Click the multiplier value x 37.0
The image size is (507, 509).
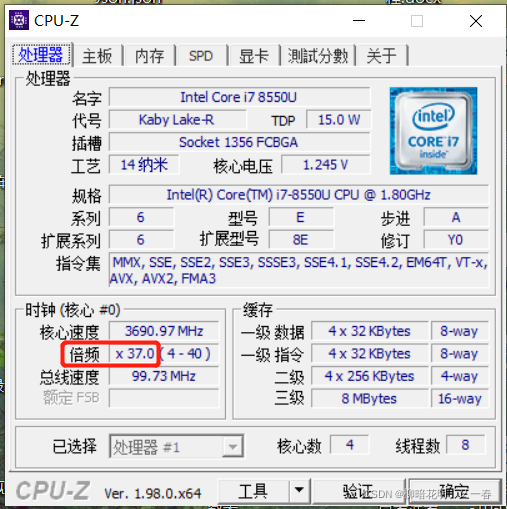click(134, 354)
